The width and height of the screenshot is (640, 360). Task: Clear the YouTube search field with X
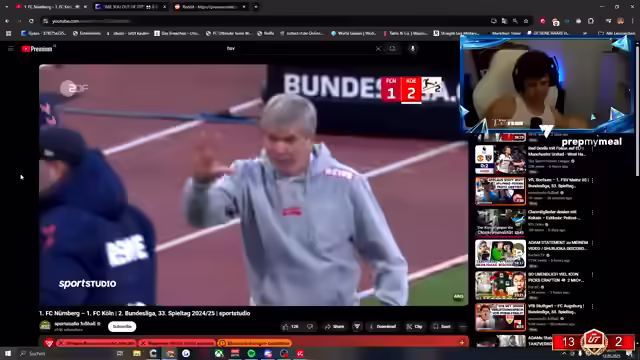pyautogui.click(x=378, y=49)
